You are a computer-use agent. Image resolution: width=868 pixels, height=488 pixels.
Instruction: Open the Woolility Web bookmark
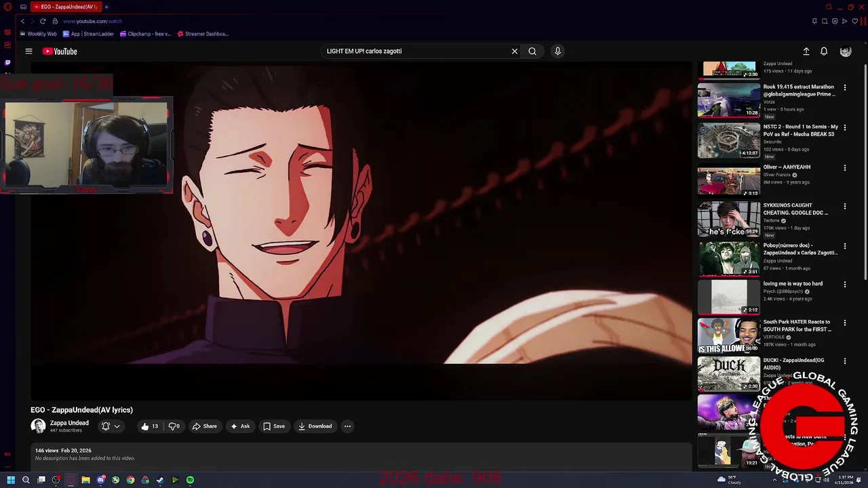click(39, 34)
